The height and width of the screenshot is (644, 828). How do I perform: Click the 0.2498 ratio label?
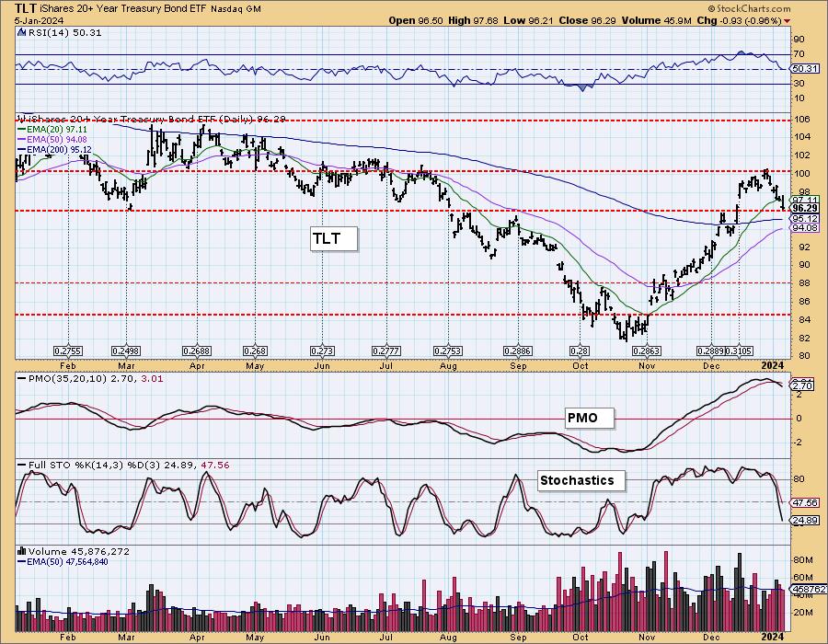(126, 351)
